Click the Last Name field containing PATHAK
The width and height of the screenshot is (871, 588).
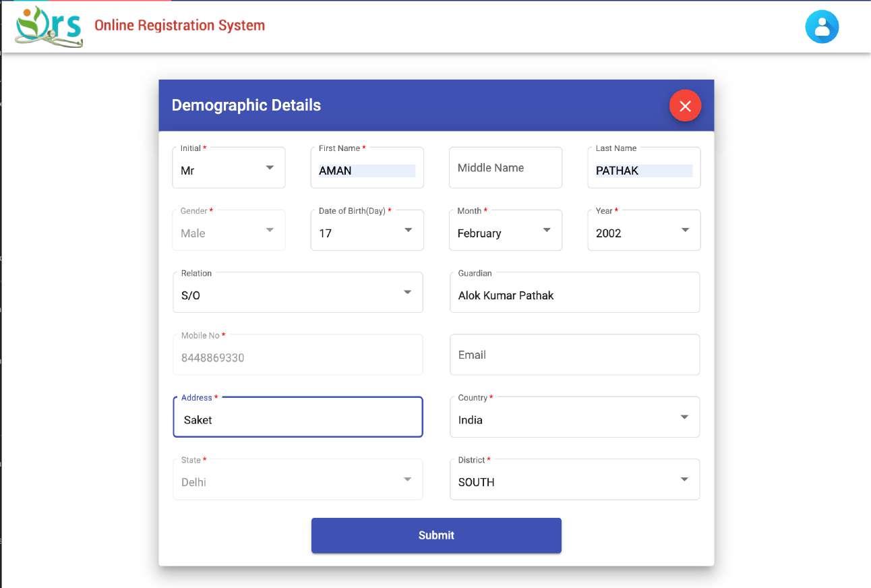[643, 171]
